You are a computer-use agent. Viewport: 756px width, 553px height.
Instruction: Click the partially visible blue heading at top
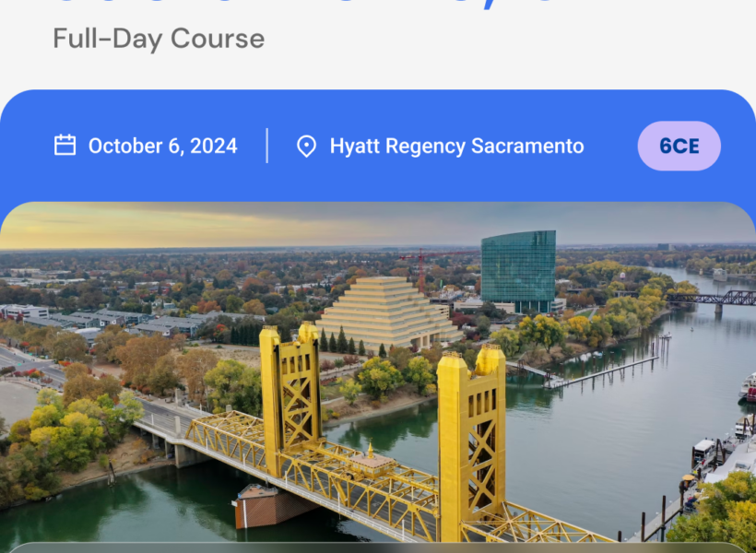click(309, 5)
